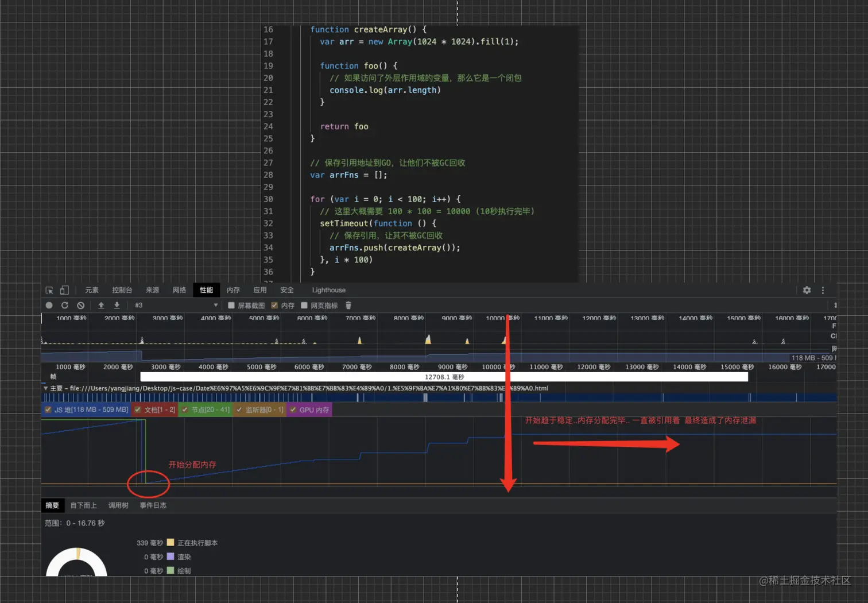Screen dimensions: 868x603
Task: Select the 性能 Performance tab
Action: point(206,290)
